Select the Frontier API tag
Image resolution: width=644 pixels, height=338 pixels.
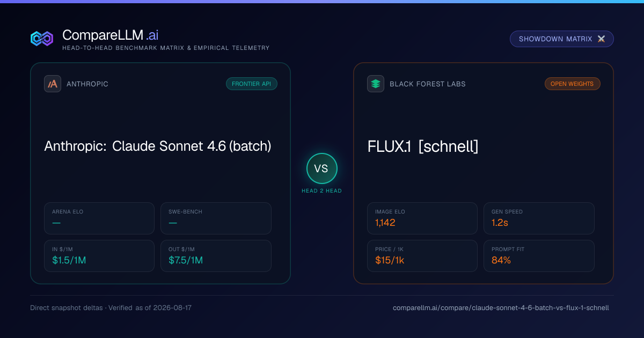tap(252, 84)
